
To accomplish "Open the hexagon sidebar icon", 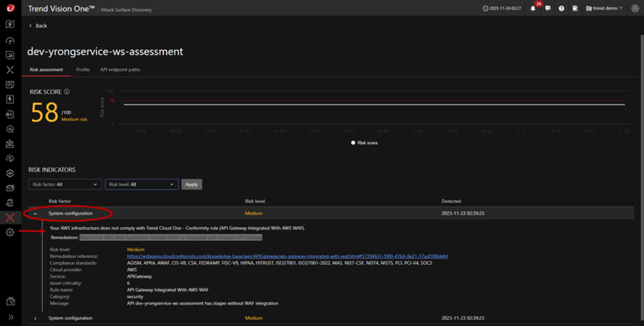I will point(11,173).
